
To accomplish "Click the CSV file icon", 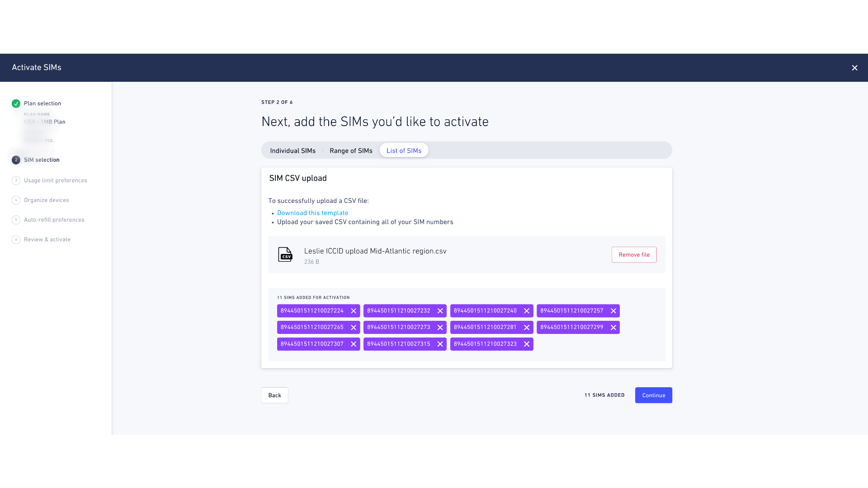I will click(x=285, y=254).
